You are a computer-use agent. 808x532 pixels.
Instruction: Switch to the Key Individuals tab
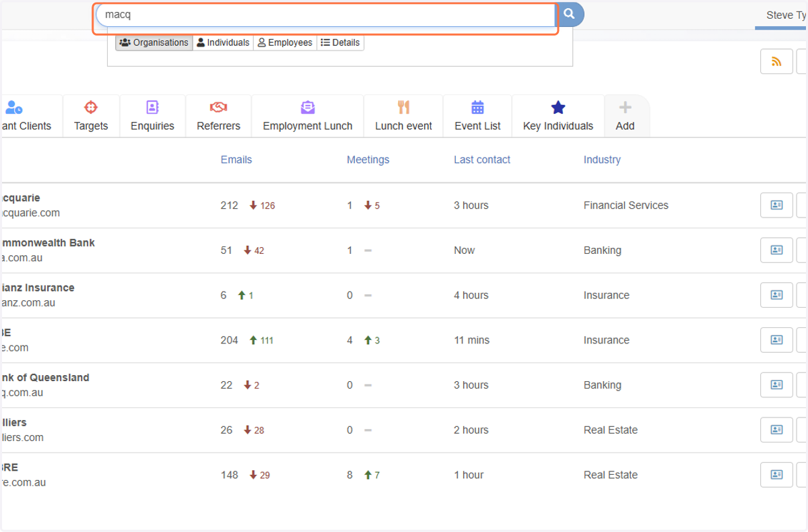point(558,117)
